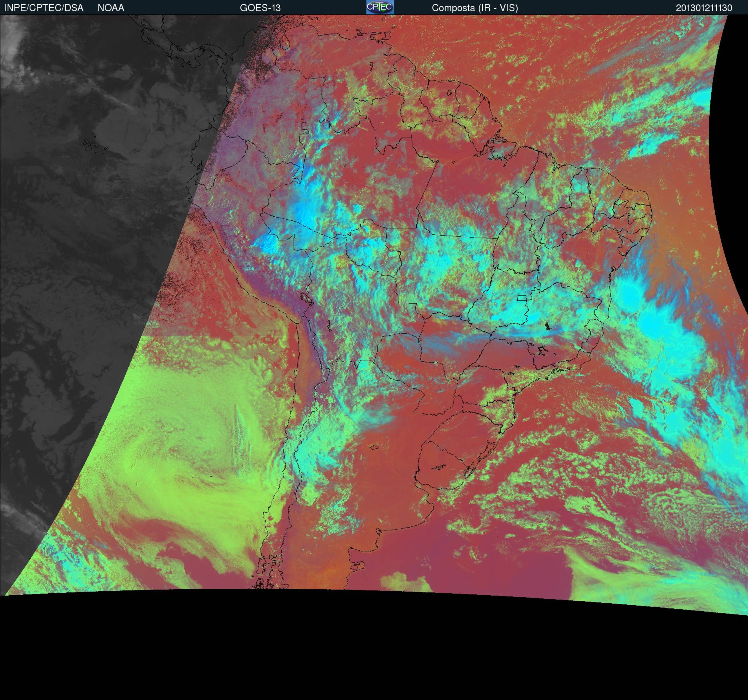The width and height of the screenshot is (748, 700).
Task: Click the NOAA label in the header
Action: coord(111,8)
